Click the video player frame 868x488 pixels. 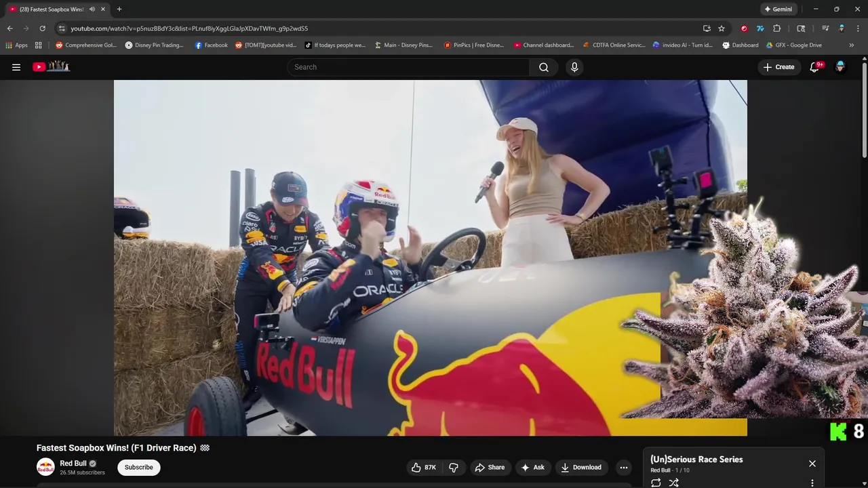[x=431, y=258]
